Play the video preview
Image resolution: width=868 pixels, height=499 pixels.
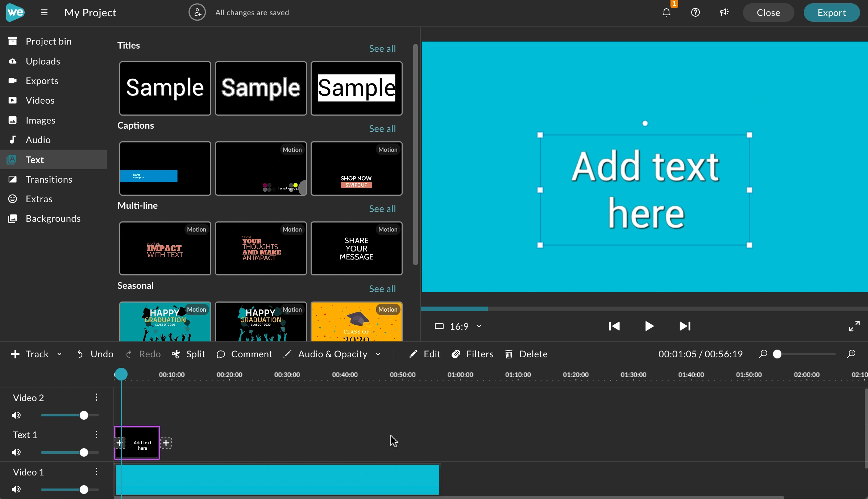click(649, 326)
